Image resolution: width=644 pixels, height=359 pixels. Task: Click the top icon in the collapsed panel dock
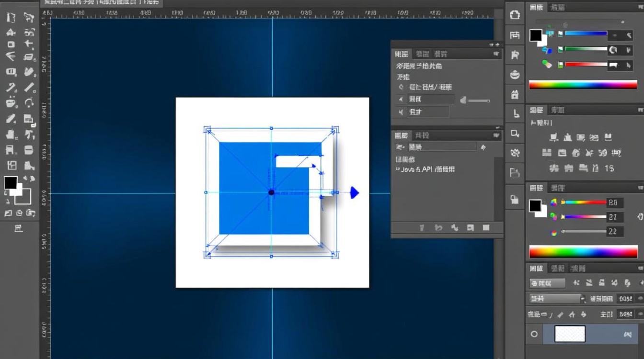[515, 15]
